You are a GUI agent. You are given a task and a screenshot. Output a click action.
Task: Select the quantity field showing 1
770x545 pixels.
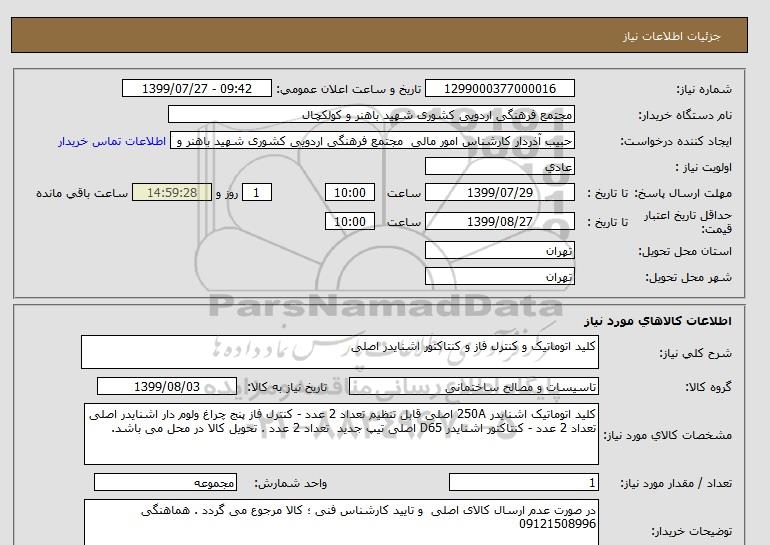(x=523, y=482)
